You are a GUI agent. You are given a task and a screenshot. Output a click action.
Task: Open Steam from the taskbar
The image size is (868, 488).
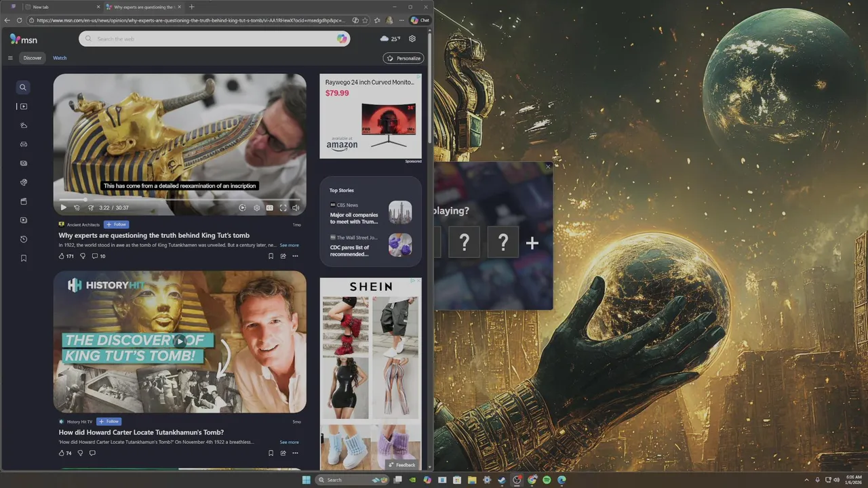pos(502,480)
